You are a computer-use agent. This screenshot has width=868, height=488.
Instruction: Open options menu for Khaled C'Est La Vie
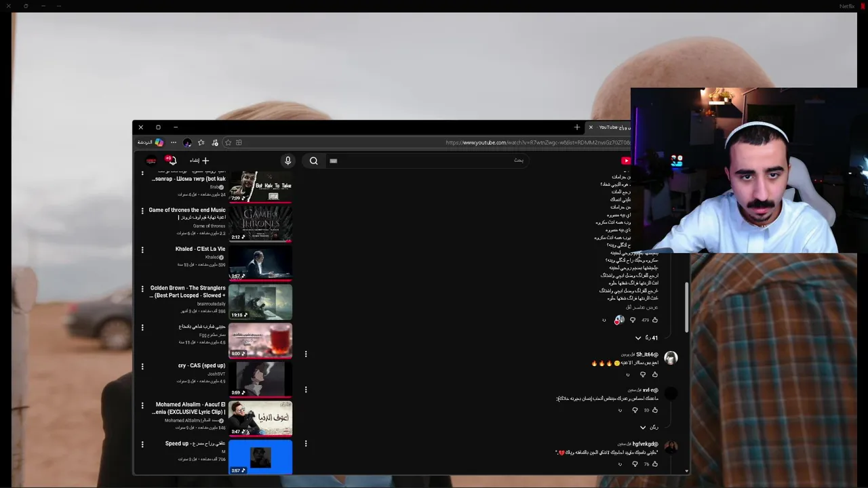(x=142, y=250)
